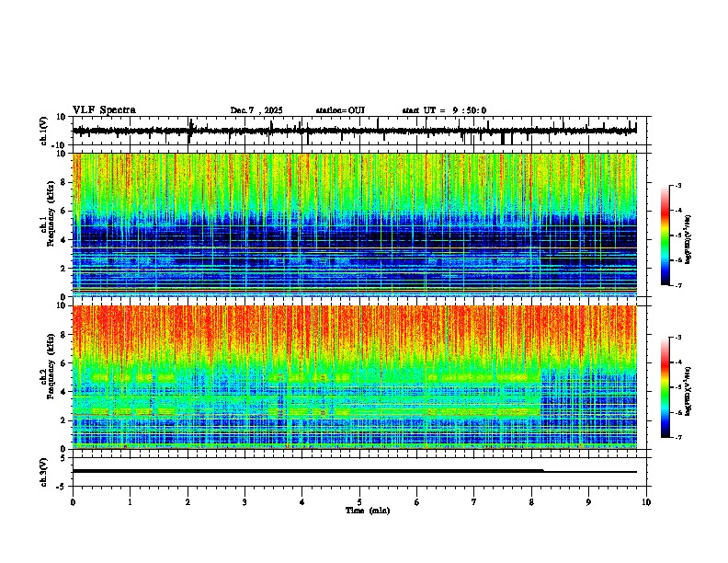The height and width of the screenshot is (563, 728).
Task: Click the ch.2 spectrogram plot
Action: click(355, 377)
